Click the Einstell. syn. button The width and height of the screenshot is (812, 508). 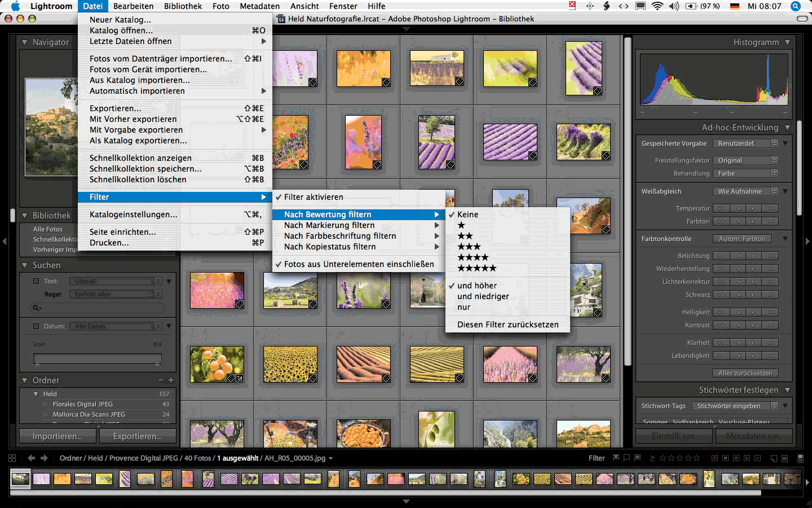point(674,436)
